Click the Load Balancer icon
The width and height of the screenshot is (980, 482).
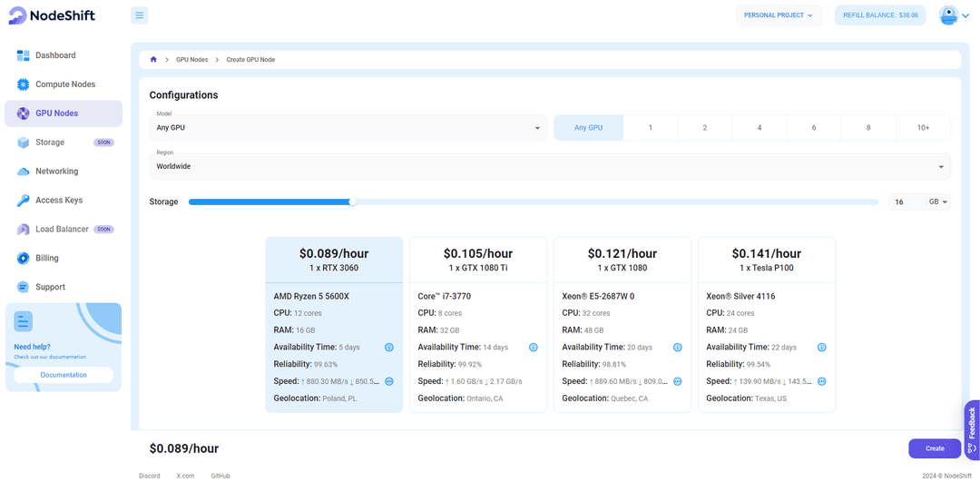pos(23,230)
